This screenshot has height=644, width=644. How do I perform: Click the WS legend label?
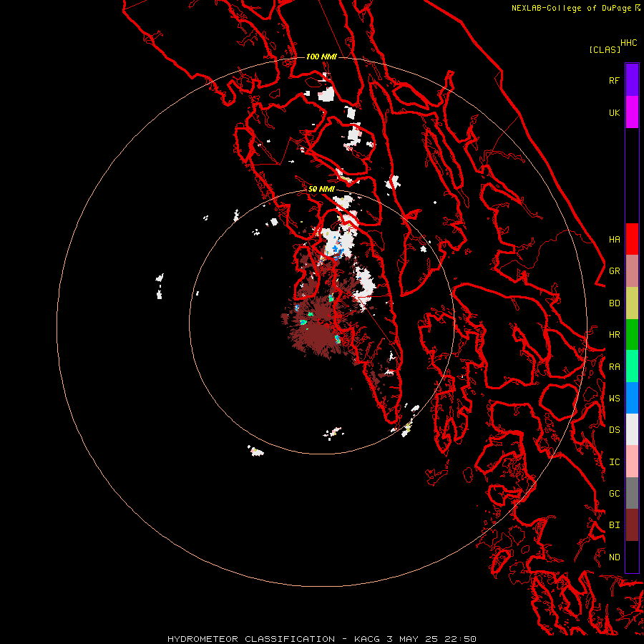coord(615,398)
